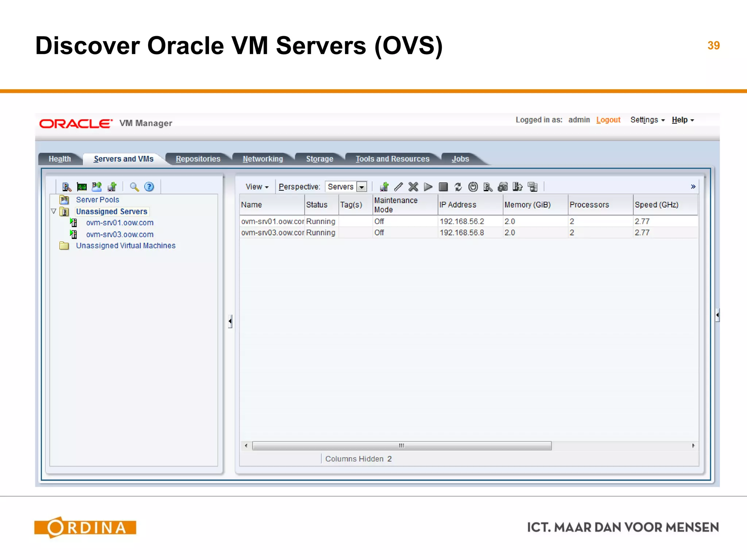This screenshot has width=747, height=560.
Task: Click the Unassigned Servers folder icon
Action: pos(65,211)
